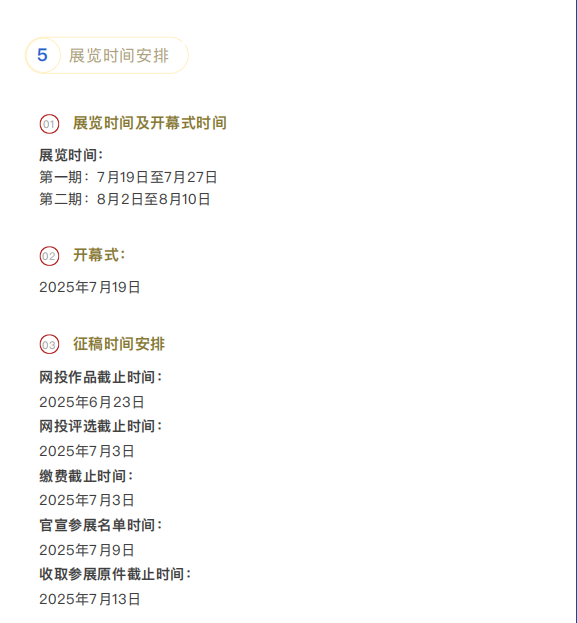This screenshot has width=577, height=623.
Task: Click the date 2025年7月13日
Action: (x=90, y=599)
